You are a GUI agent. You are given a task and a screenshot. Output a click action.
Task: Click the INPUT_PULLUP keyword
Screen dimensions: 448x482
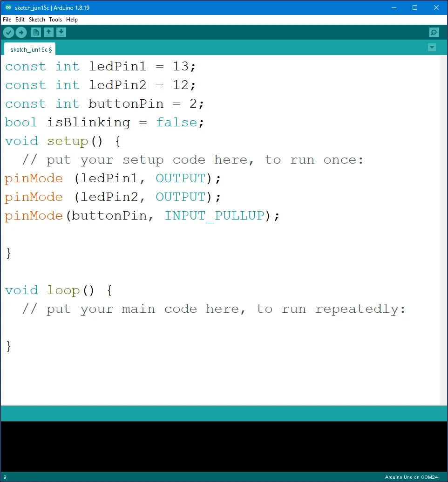(x=215, y=216)
